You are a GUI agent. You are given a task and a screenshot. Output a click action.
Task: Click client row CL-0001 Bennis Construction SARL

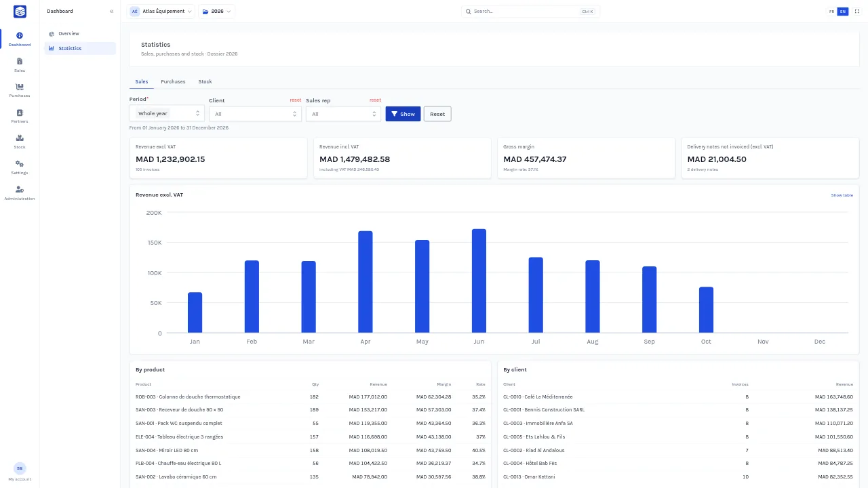(x=678, y=410)
